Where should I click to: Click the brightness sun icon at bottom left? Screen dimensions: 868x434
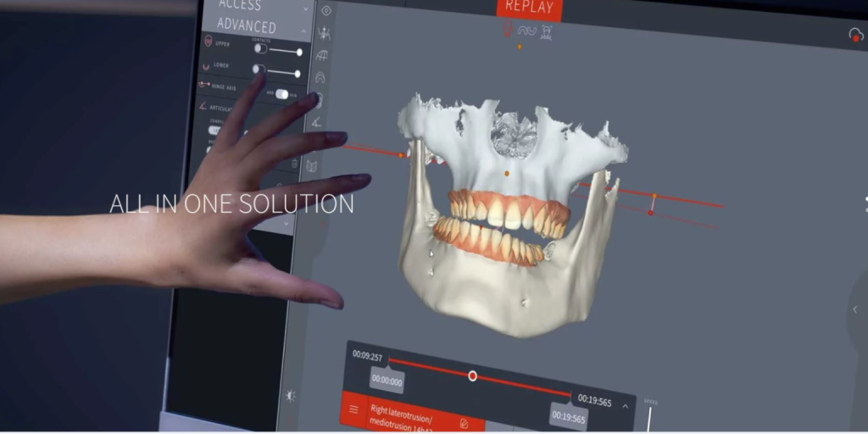292,396
